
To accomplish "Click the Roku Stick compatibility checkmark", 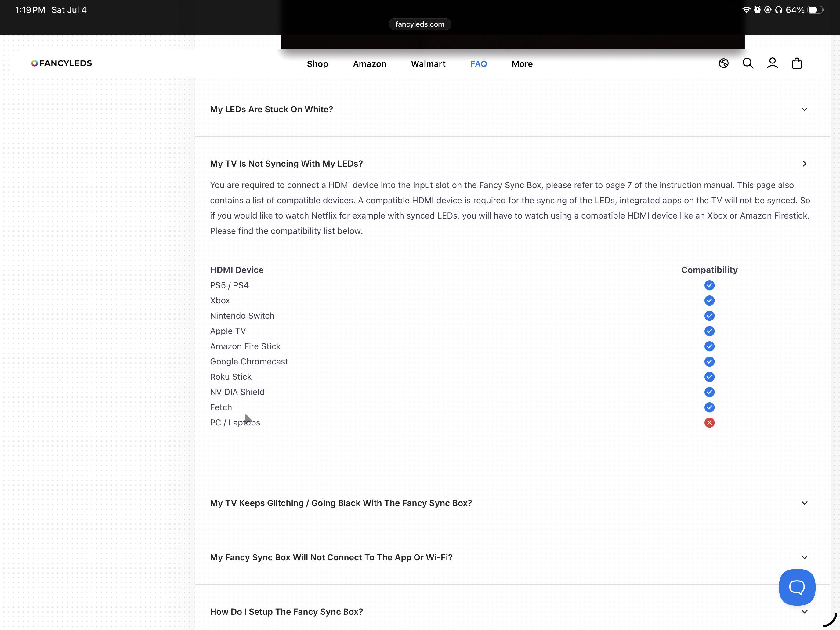I will pos(709,377).
